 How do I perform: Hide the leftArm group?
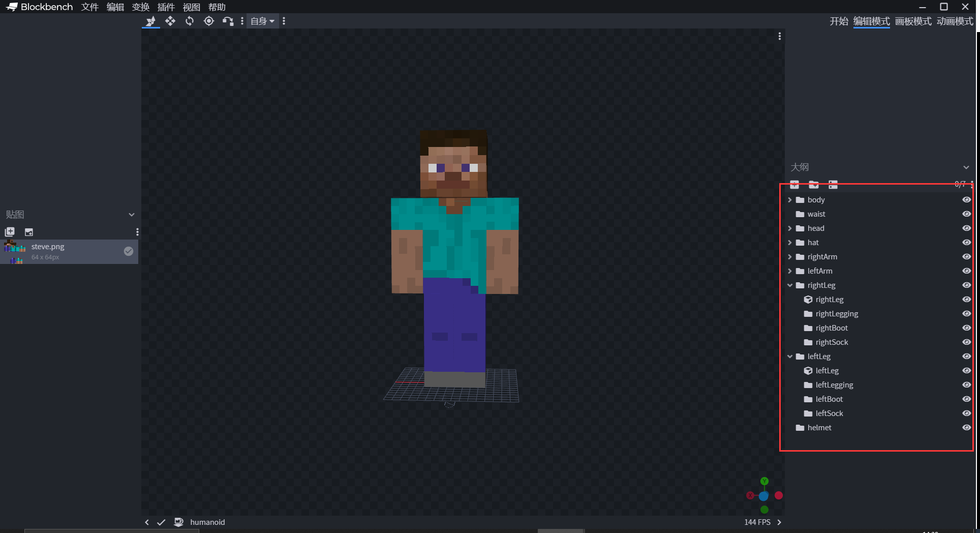(966, 271)
